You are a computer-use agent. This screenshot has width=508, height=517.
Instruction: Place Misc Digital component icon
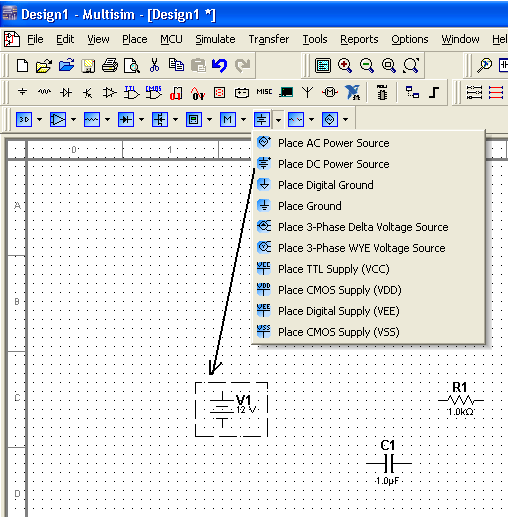(x=176, y=93)
